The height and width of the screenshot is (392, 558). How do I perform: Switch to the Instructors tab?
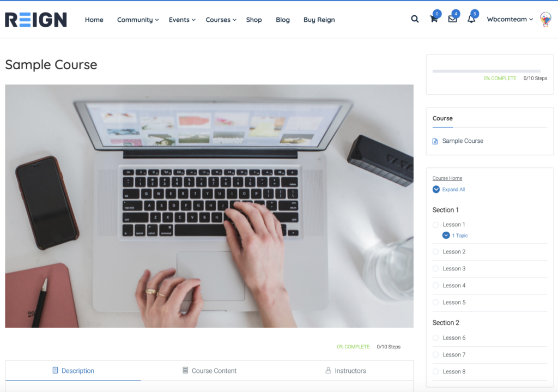coord(345,371)
